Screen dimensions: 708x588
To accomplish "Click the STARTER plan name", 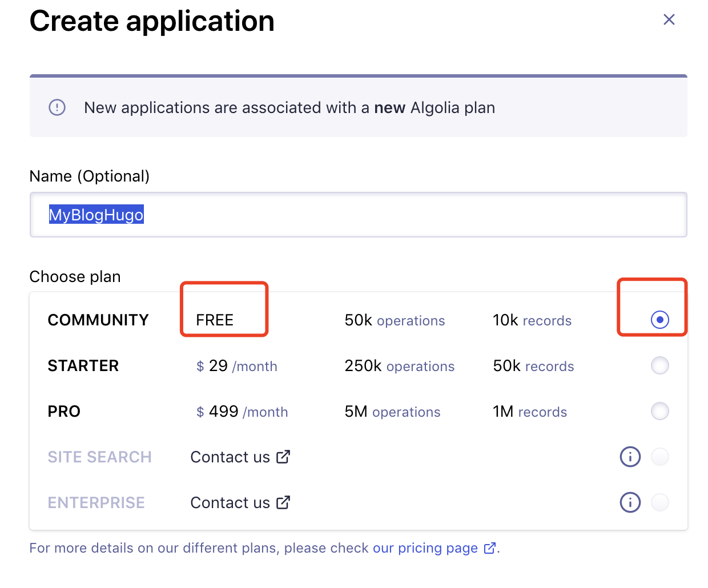I will (83, 365).
